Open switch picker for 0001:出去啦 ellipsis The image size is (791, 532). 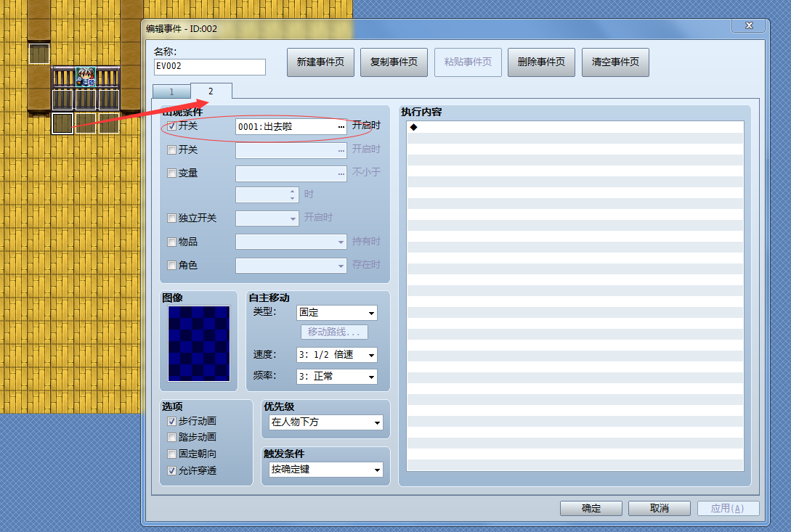click(x=341, y=126)
